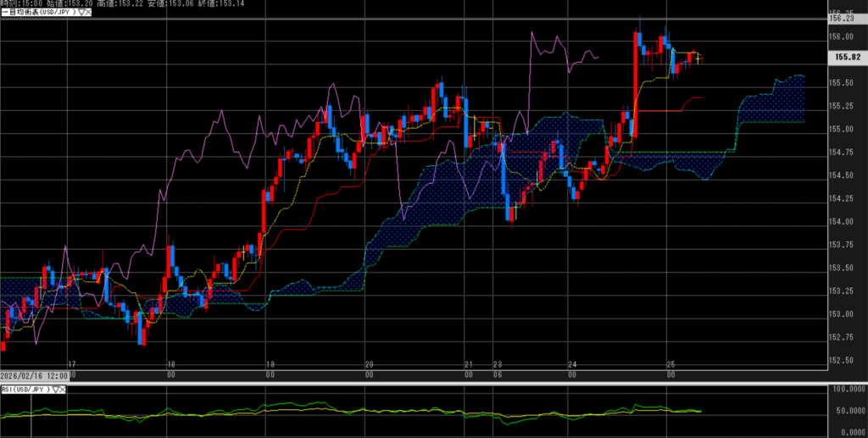Click the 100.0000 RSI scale label
Viewport: 868px width, 438px height.
[x=847, y=390]
